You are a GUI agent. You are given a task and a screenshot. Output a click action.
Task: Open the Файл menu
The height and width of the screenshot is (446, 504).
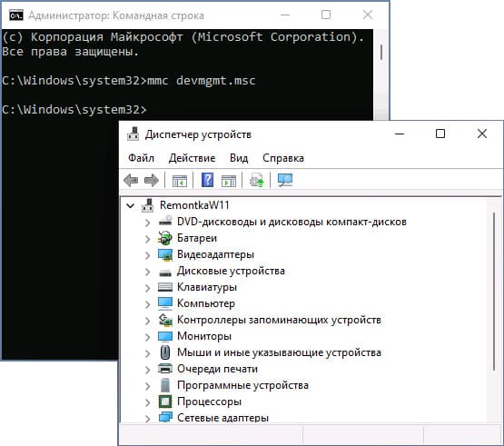coord(141,158)
